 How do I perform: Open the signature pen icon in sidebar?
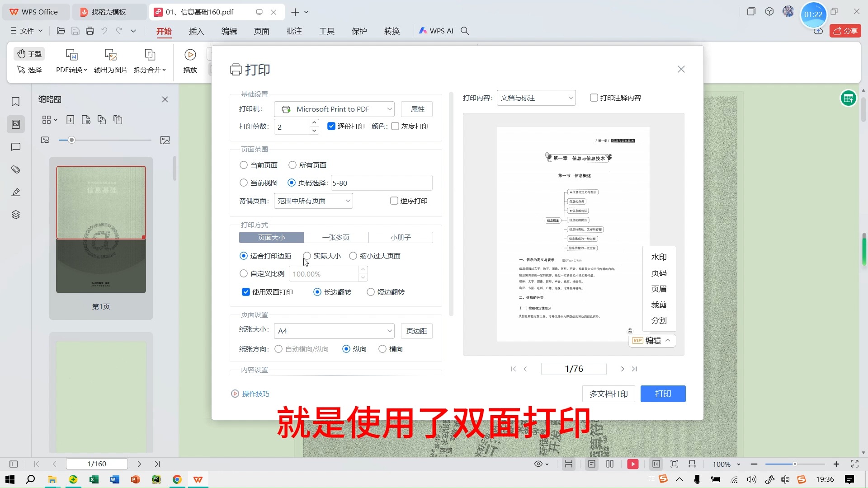16,192
